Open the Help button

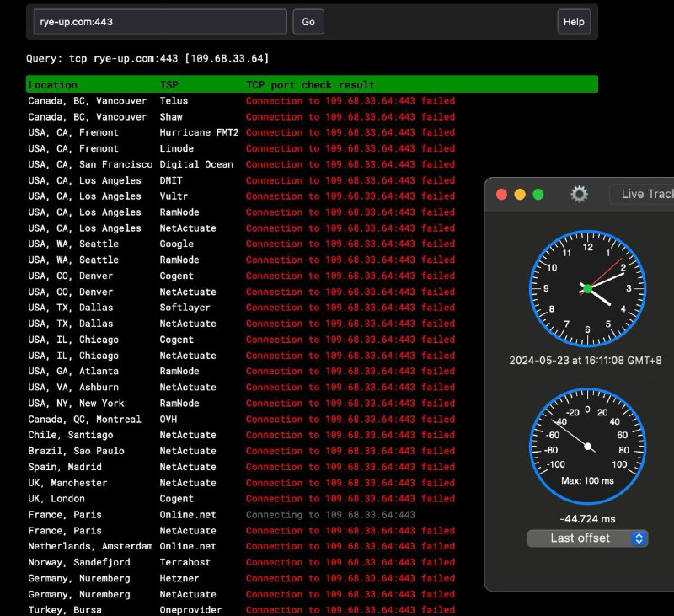[574, 22]
